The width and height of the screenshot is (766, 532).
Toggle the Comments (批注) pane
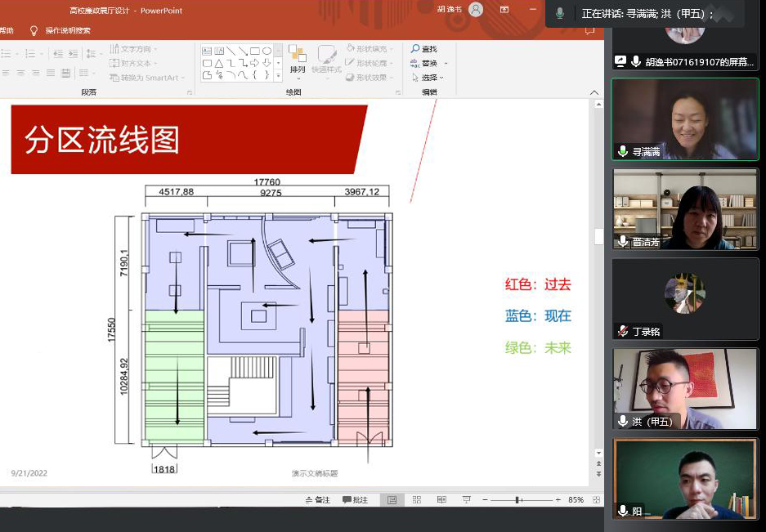pyautogui.click(x=356, y=500)
